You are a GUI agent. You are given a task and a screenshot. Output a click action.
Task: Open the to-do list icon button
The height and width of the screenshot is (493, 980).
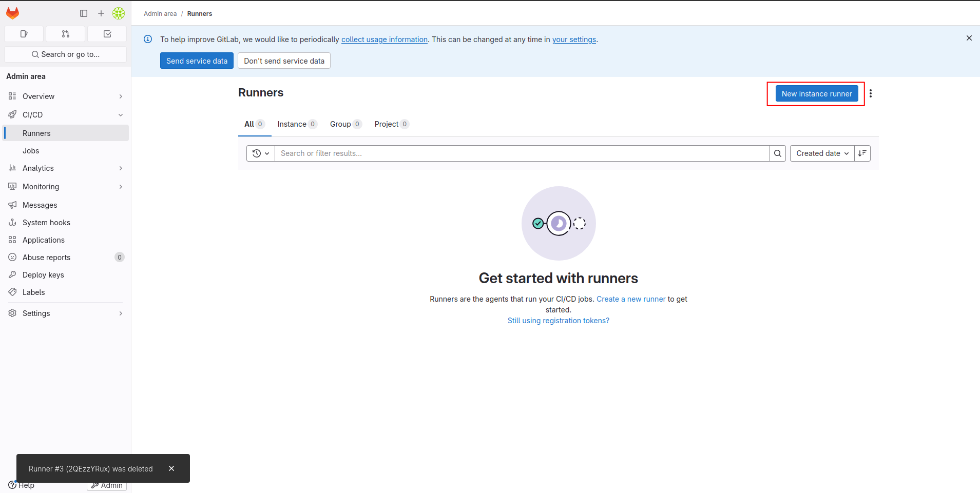click(x=107, y=34)
